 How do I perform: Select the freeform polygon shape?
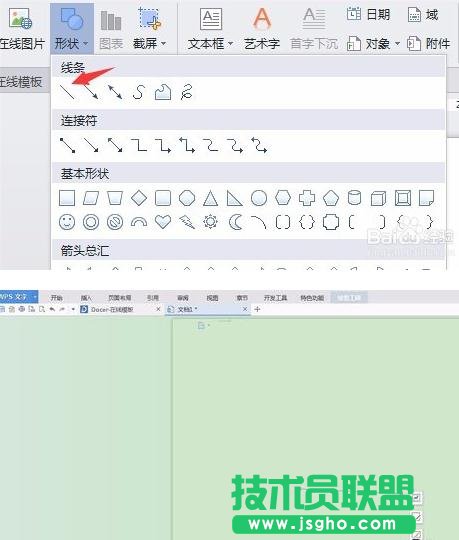pyautogui.click(x=163, y=92)
